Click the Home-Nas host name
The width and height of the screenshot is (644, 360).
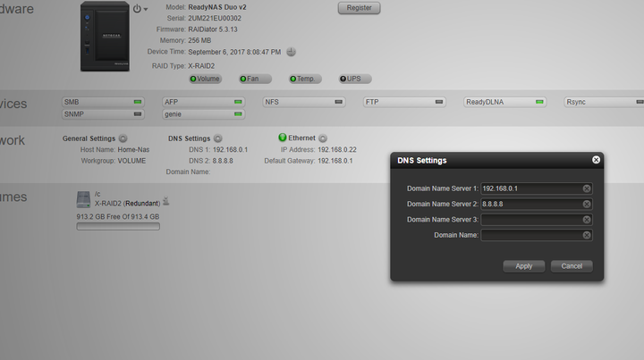[x=133, y=150]
